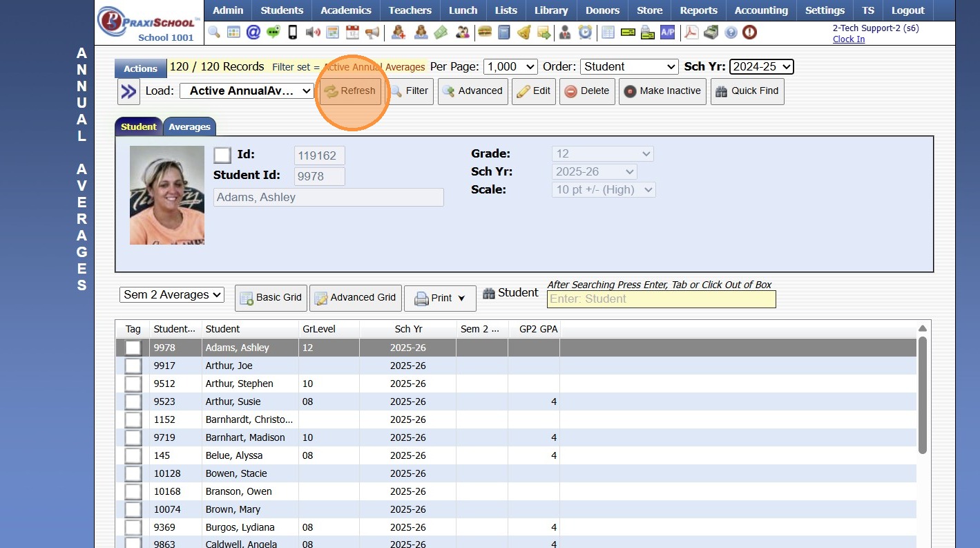Open the email @ icon
This screenshot has width=980, height=548.
(253, 32)
